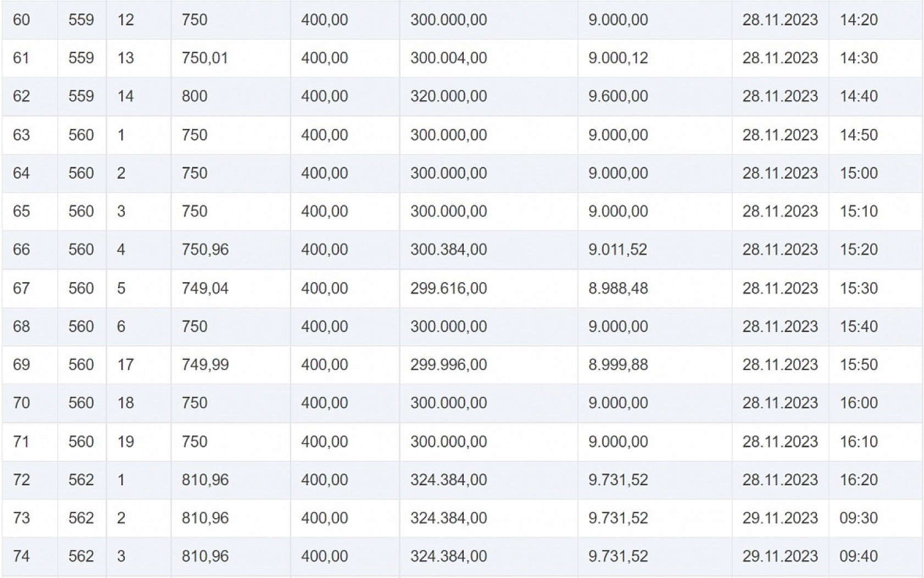Click the time cell 16:20
The image size is (924, 578).
859,480
